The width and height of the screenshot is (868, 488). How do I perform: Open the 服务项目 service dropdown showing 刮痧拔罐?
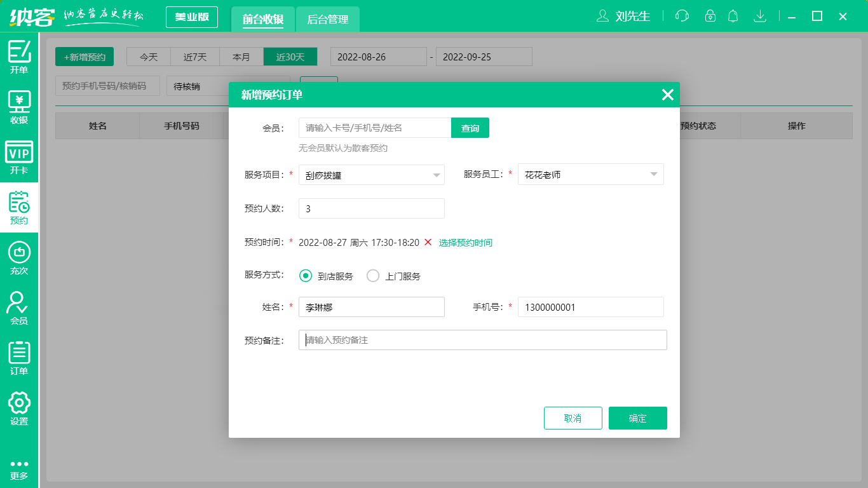[371, 174]
